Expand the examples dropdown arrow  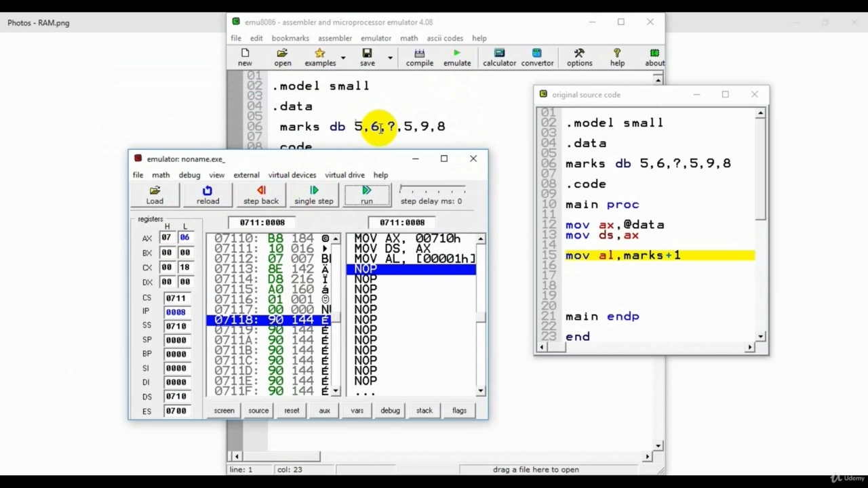point(342,58)
